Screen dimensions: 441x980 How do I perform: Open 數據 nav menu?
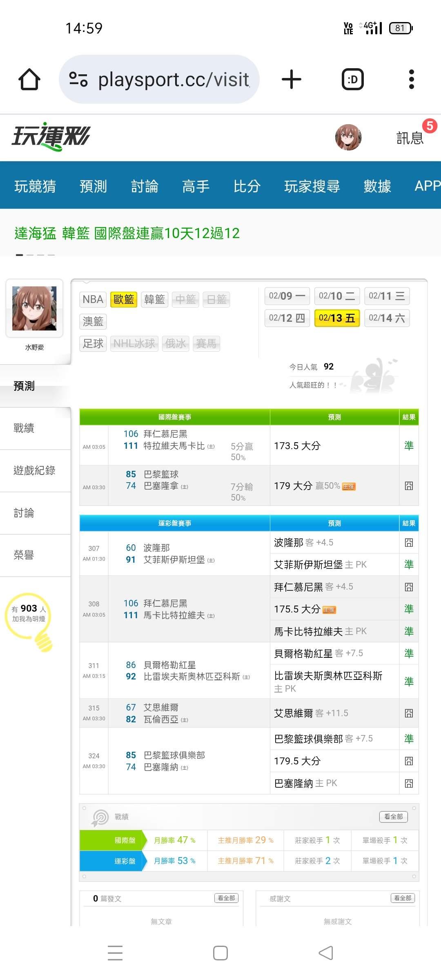377,186
